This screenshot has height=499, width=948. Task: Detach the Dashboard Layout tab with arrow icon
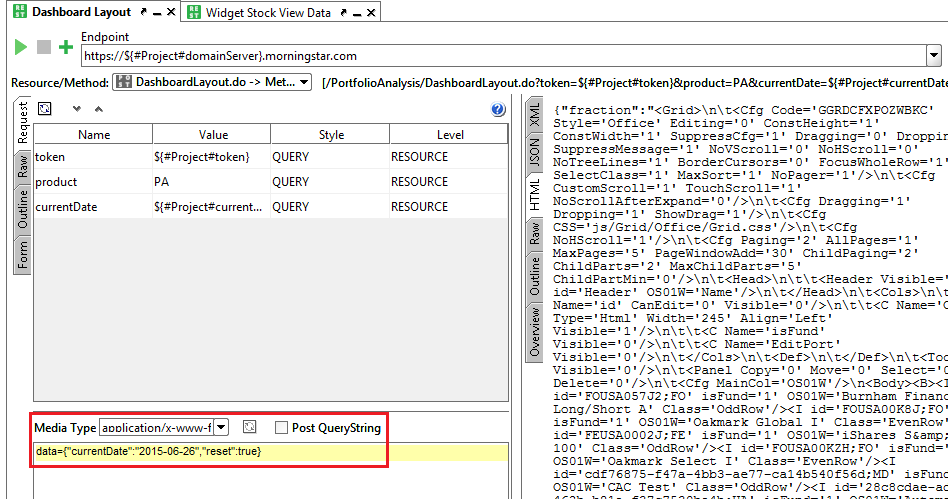[143, 12]
